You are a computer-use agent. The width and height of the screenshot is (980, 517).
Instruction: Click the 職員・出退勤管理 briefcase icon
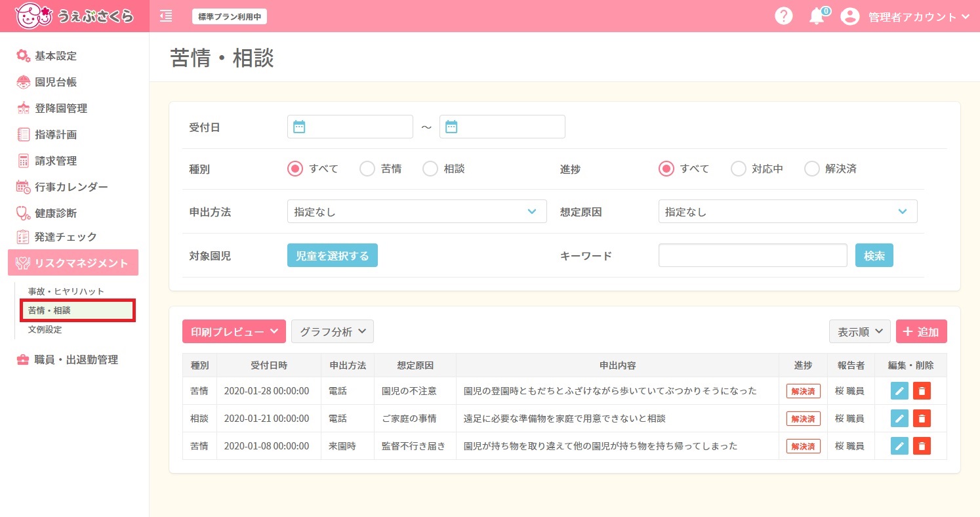pyautogui.click(x=23, y=360)
